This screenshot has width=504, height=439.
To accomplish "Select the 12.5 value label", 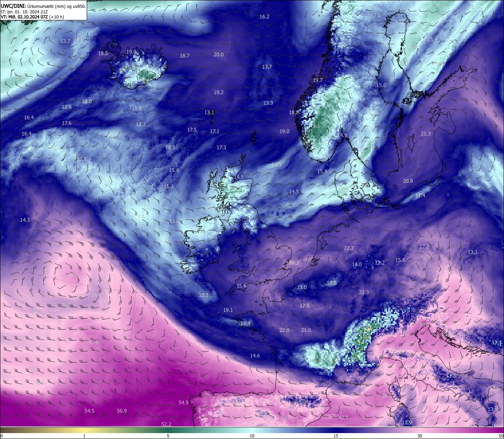I will tap(170, 148).
